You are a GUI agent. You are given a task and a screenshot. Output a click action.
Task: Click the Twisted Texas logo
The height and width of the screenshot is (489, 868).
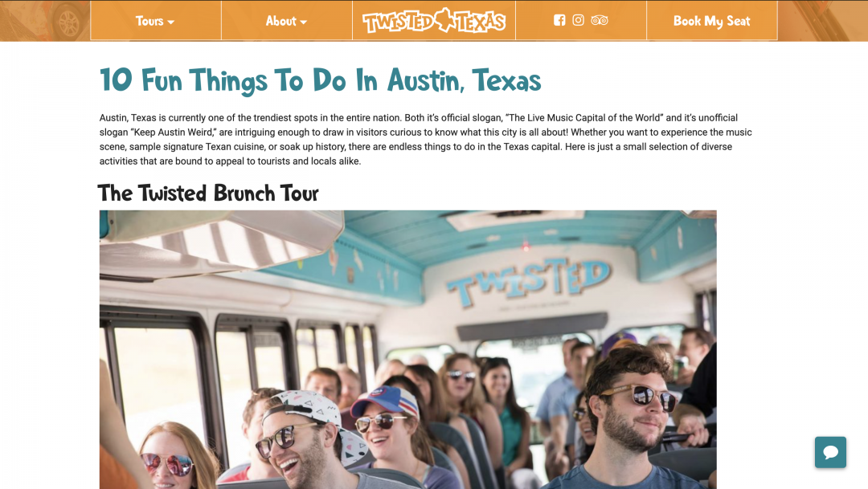point(434,21)
